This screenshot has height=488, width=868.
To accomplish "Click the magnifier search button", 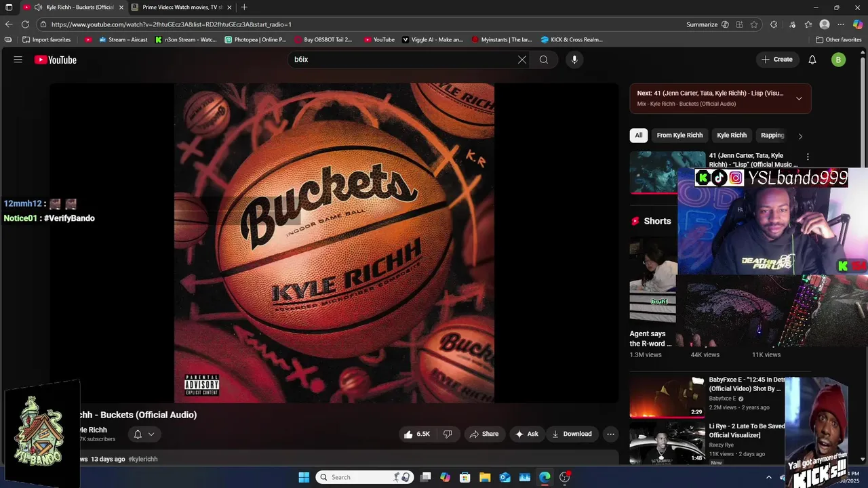I will tap(544, 60).
